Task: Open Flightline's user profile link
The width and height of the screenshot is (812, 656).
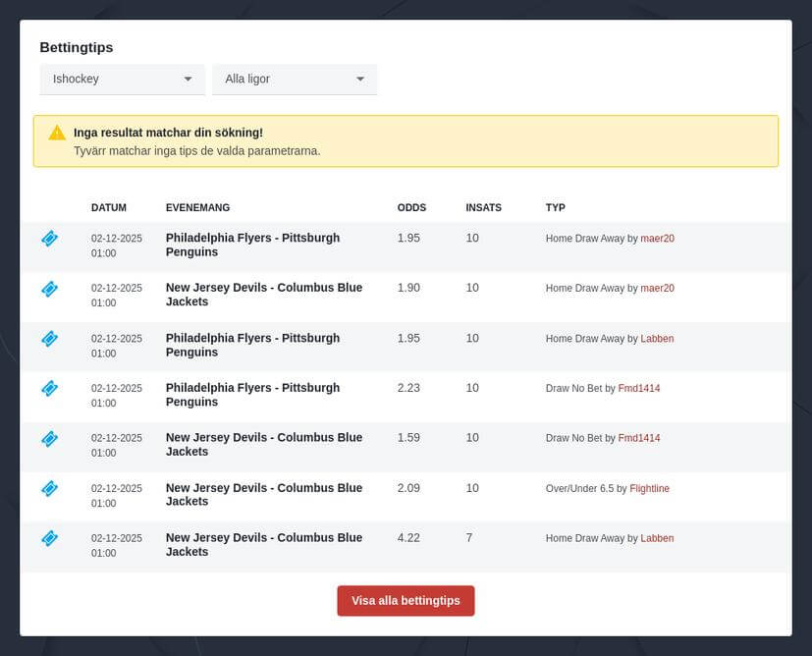Action: 649,488
